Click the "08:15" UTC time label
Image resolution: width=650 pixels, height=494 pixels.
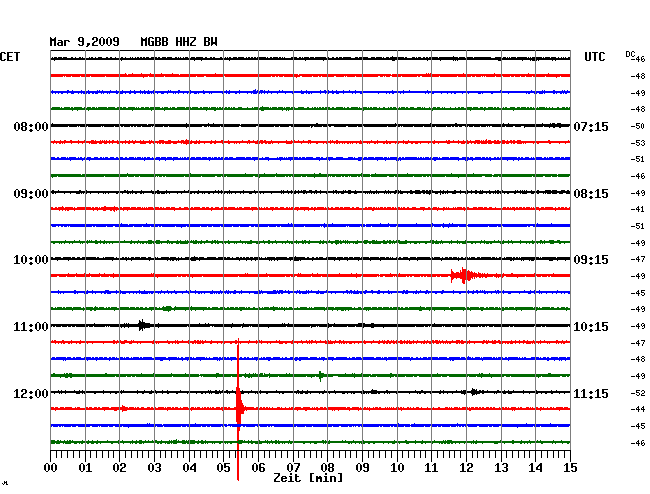(591, 194)
